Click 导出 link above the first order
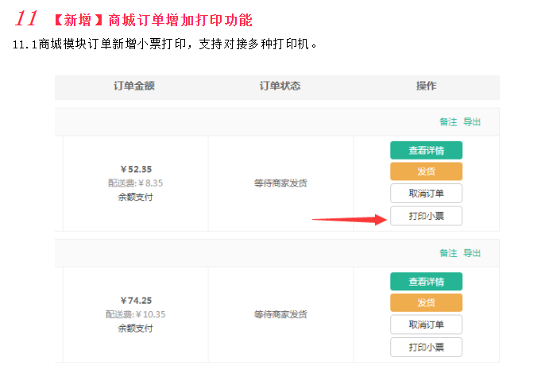 pos(472,121)
